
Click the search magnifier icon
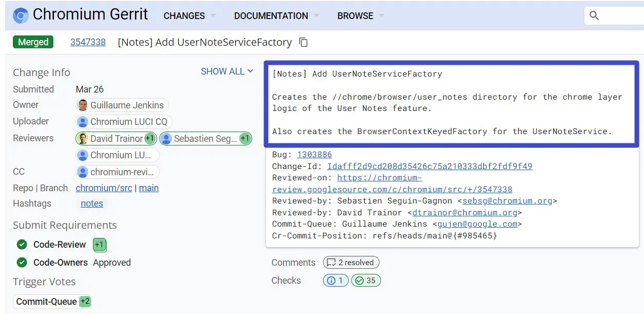[594, 15]
